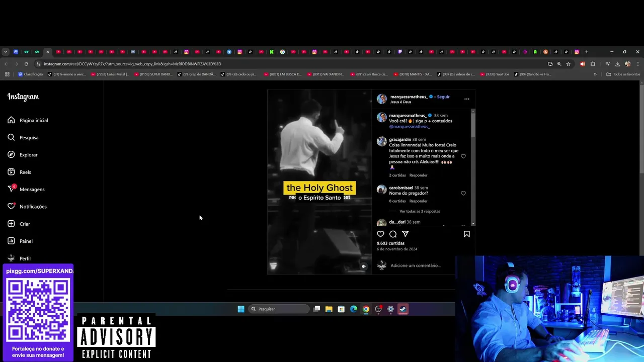
Task: Open Perfil page from sidebar
Action: pos(19,258)
